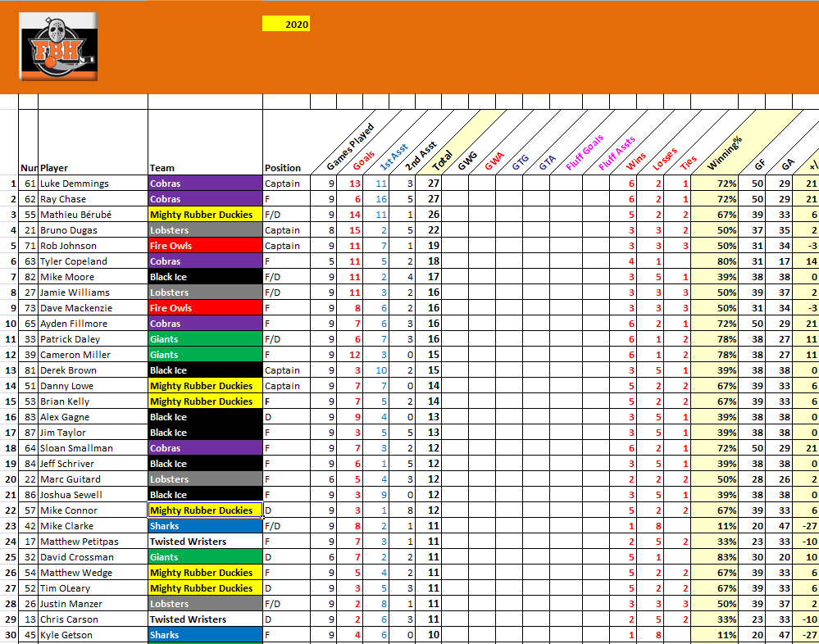Click the Position column header
This screenshot has height=644, width=819.
tap(282, 168)
